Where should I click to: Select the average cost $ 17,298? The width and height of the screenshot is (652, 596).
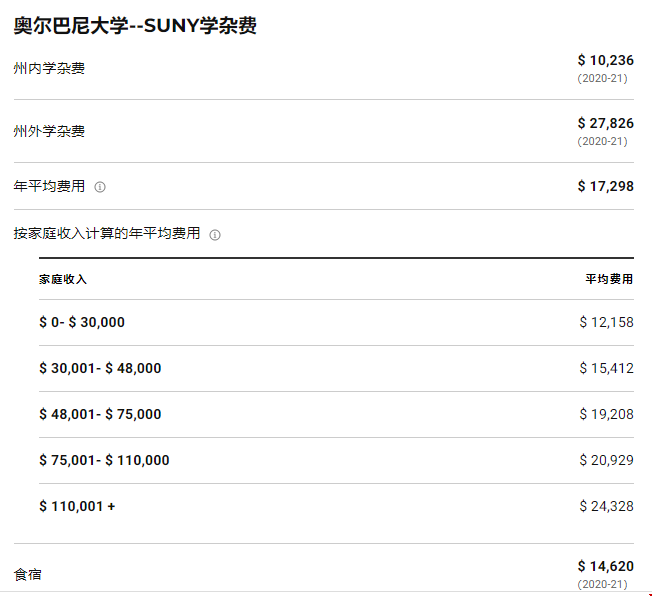605,186
